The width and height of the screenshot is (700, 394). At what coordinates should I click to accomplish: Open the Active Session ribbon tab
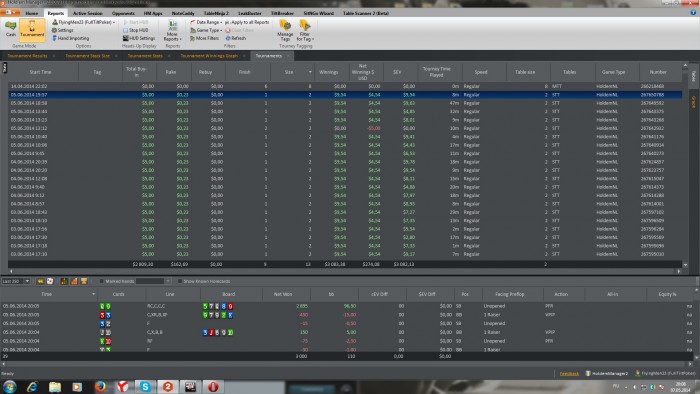(88, 13)
